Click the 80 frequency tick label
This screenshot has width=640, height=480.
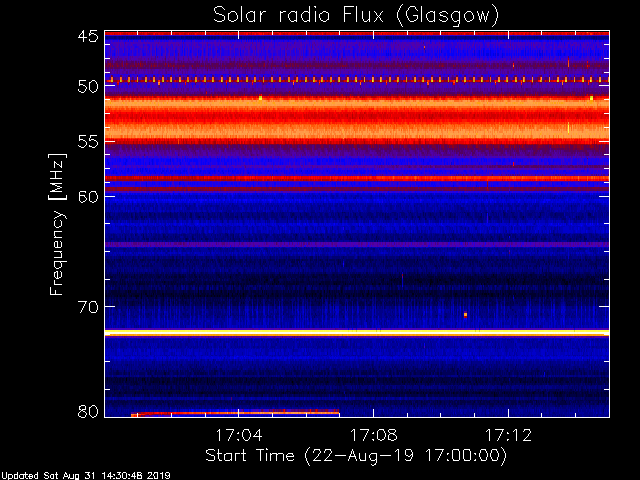point(88,411)
